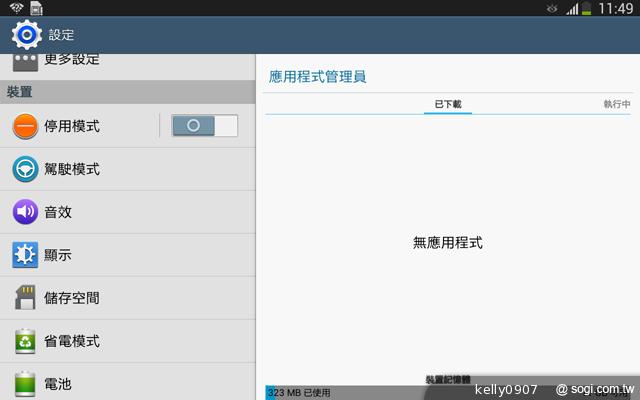The image size is (640, 400).
Task: Tap the green battery 電池 icon
Action: (25, 384)
